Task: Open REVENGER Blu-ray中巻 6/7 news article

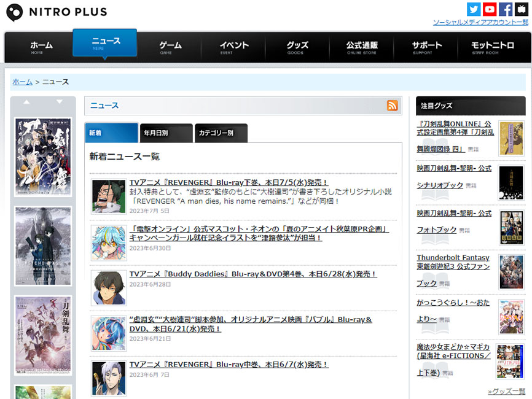Action: [229, 365]
